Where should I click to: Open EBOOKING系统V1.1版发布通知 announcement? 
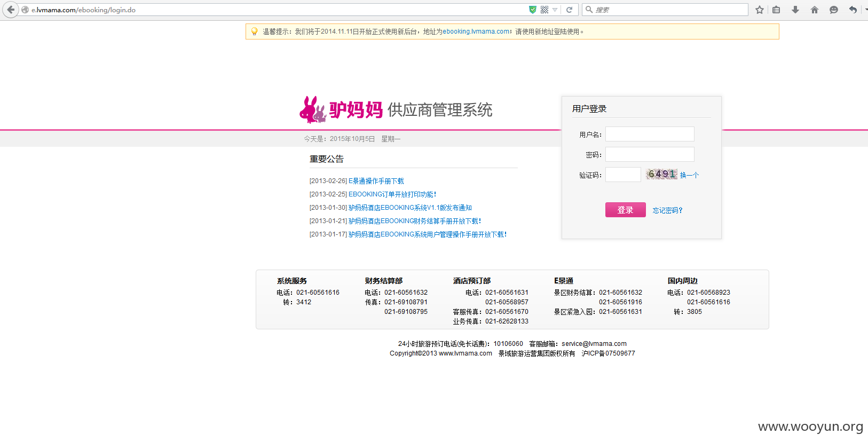410,208
